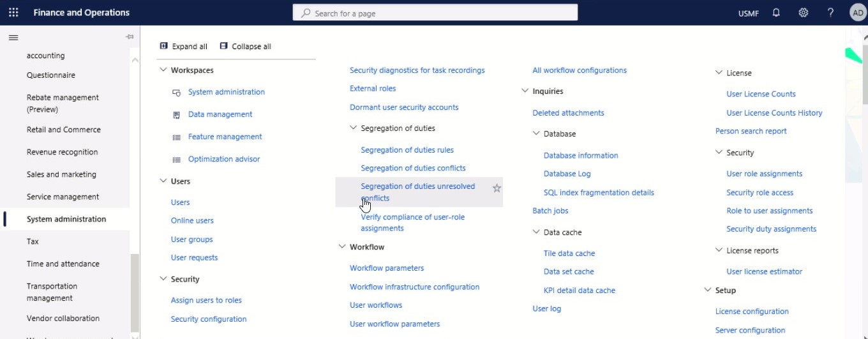Click the Data management workspace icon
Screen dimensions: 868x339
point(177,115)
